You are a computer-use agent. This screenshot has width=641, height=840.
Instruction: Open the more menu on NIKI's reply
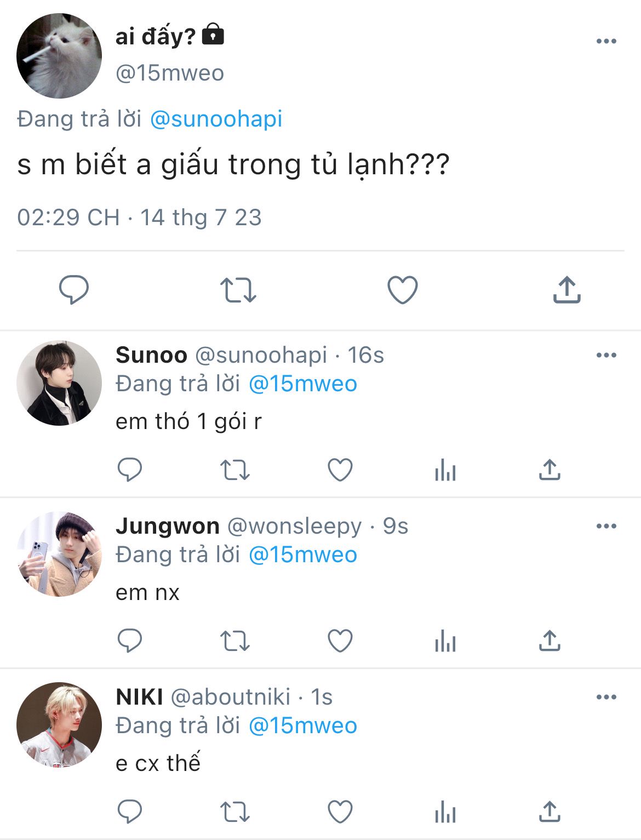pos(606,697)
